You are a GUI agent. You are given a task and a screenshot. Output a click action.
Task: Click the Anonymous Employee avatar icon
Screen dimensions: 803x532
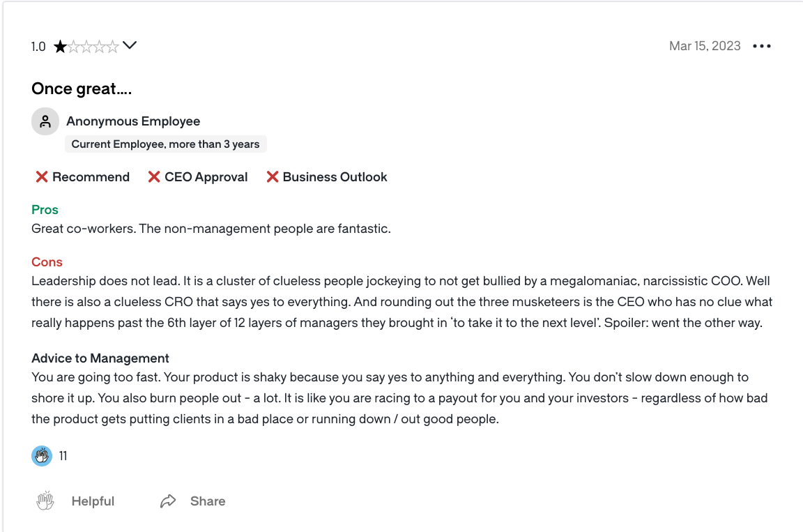point(45,121)
